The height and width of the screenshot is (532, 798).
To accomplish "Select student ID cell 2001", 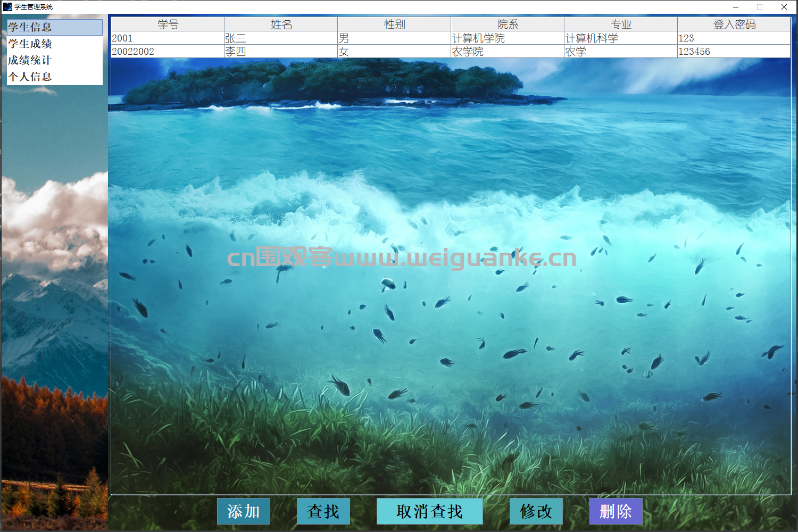I will [x=168, y=38].
